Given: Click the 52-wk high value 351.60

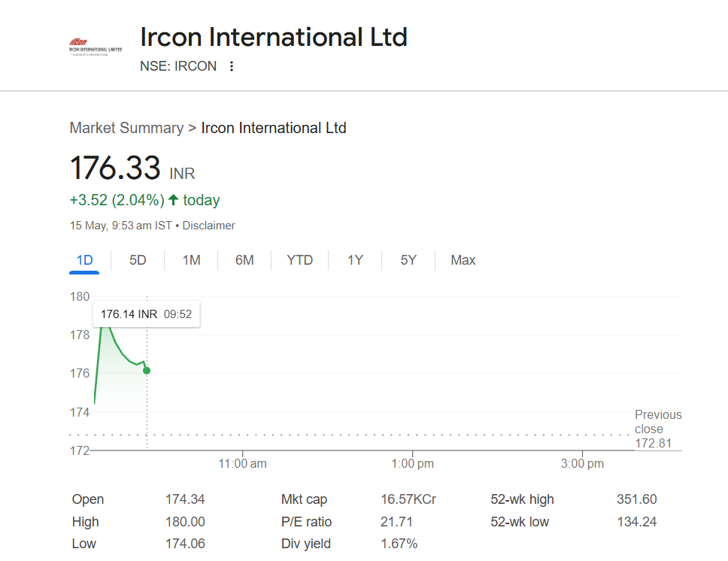Looking at the screenshot, I should coord(636,499).
